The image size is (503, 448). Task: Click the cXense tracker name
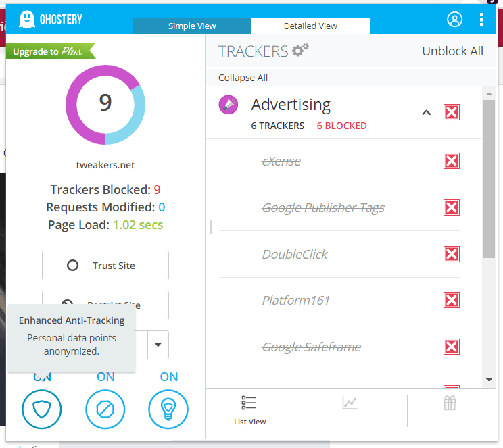coord(281,161)
